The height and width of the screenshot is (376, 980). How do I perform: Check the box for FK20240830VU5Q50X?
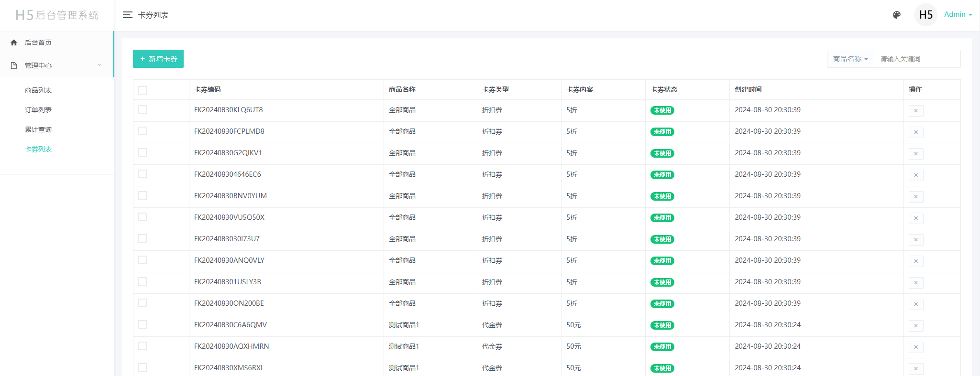pos(143,217)
